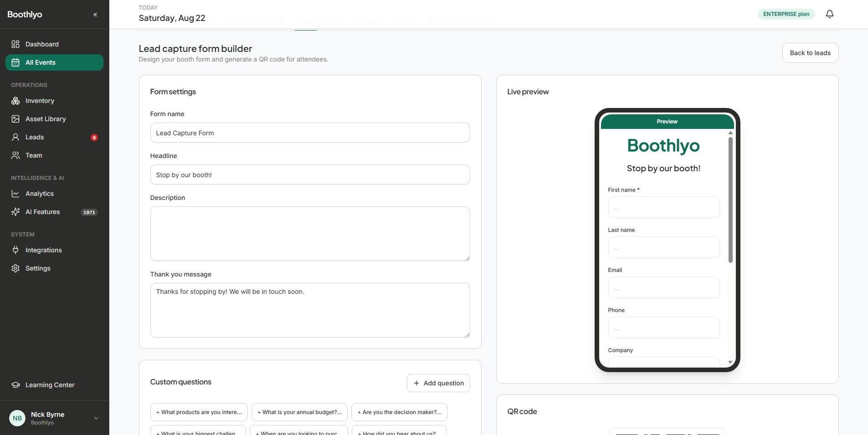Click the AI Features 1971 count badge

[x=89, y=212]
